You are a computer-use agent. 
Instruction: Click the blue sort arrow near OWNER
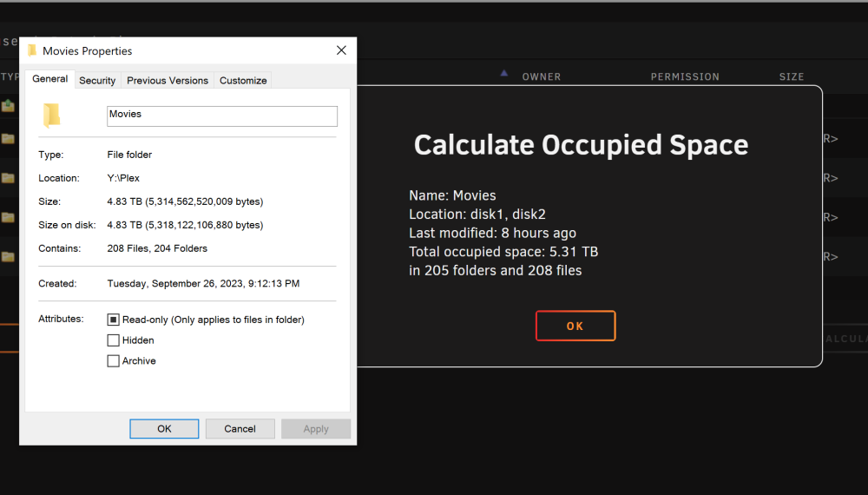tap(503, 73)
